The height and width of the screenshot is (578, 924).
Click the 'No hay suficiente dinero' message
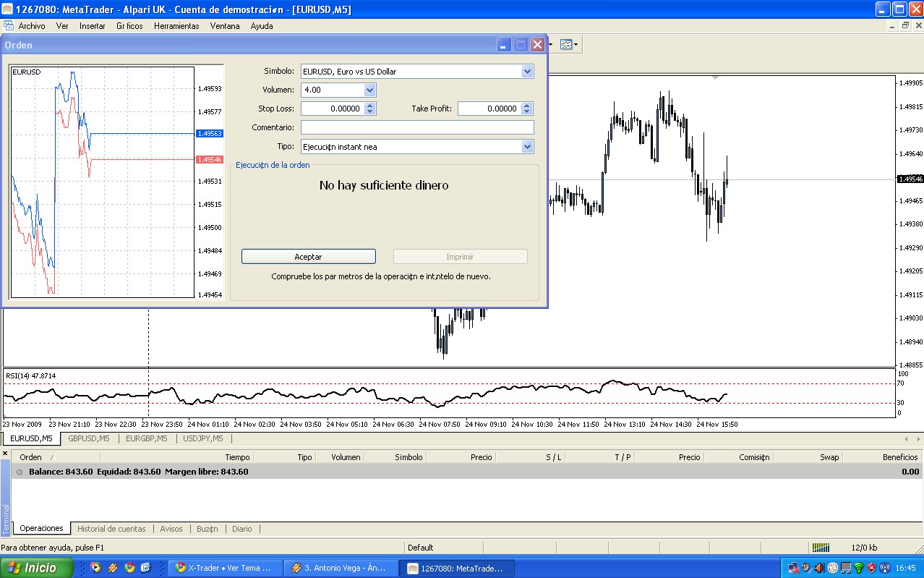click(384, 186)
